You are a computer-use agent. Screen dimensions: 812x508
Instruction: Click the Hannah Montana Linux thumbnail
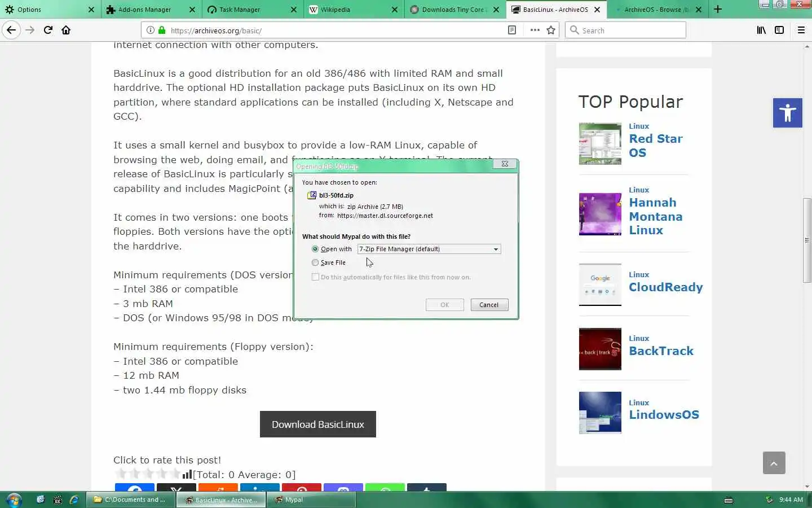tap(600, 214)
